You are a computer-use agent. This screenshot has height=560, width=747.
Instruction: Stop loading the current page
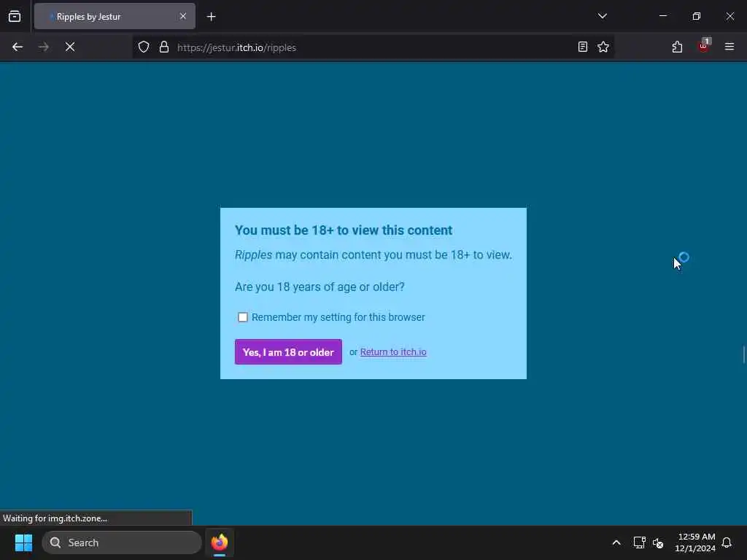coord(70,47)
